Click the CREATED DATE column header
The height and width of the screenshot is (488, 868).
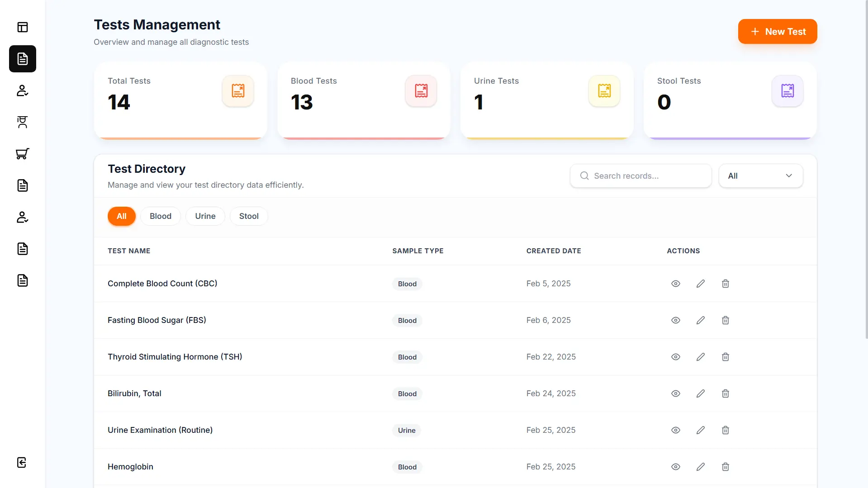pos(554,251)
